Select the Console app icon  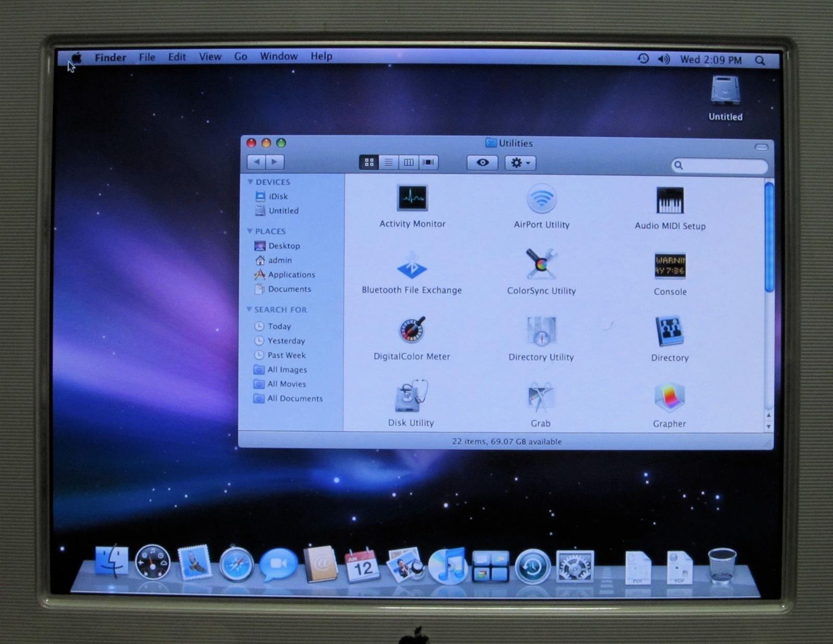point(670,266)
